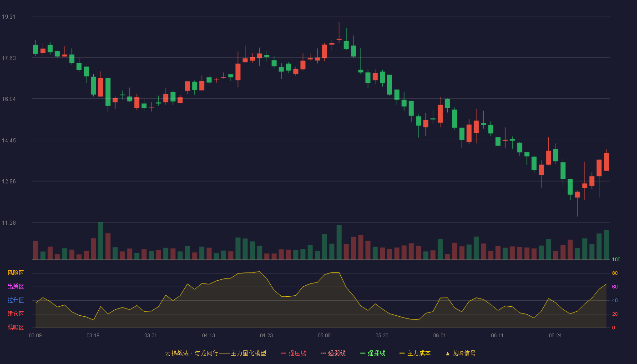This screenshot has height=364, width=637.
Task: Toggle the 龙吟信号 legend text
Action: [464, 353]
